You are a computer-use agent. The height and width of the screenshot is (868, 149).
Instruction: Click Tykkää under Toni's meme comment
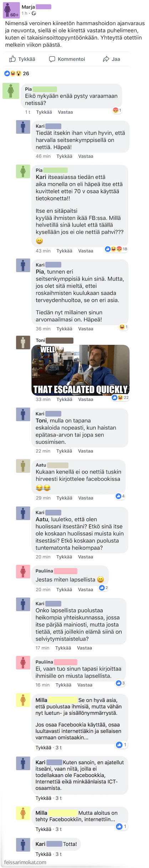[x=64, y=399]
